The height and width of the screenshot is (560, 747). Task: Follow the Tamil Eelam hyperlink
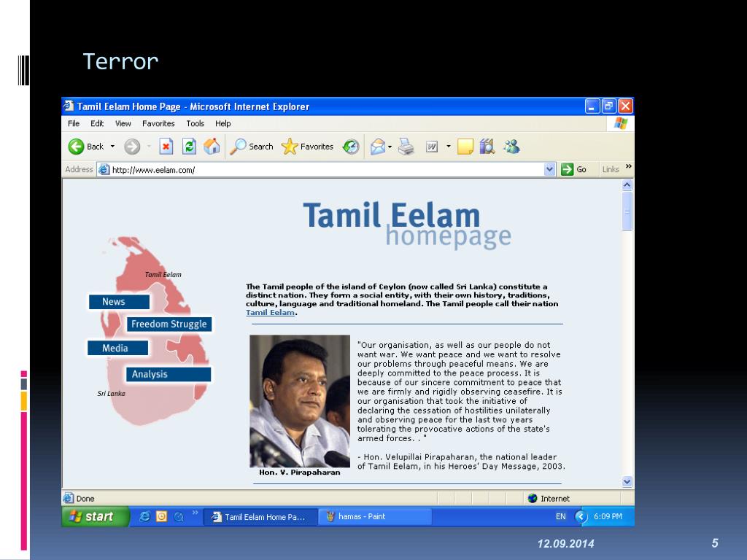pos(270,313)
